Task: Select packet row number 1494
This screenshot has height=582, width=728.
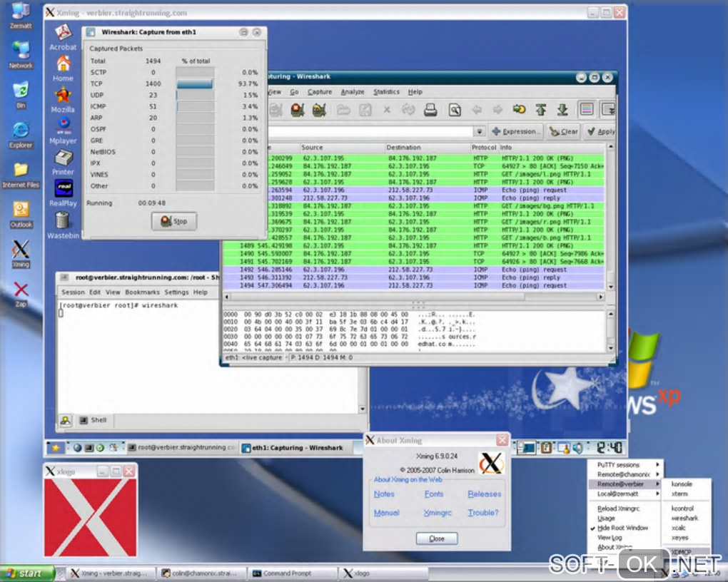Action: click(x=414, y=286)
